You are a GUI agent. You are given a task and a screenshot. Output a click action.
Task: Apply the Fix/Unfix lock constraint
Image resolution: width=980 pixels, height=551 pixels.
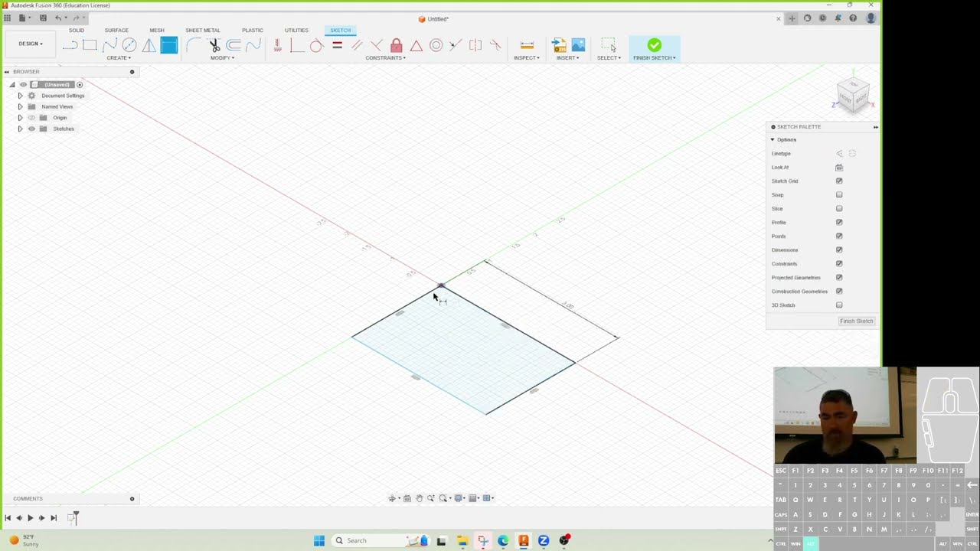pos(397,45)
